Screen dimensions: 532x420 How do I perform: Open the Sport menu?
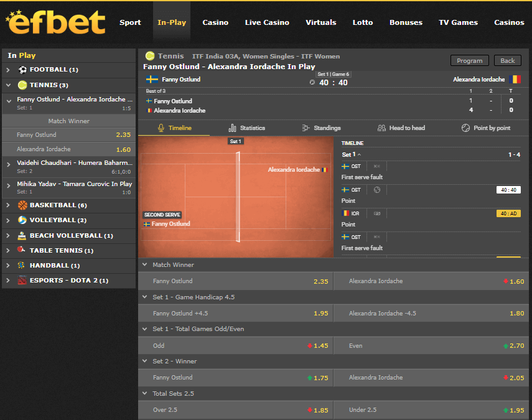point(130,22)
